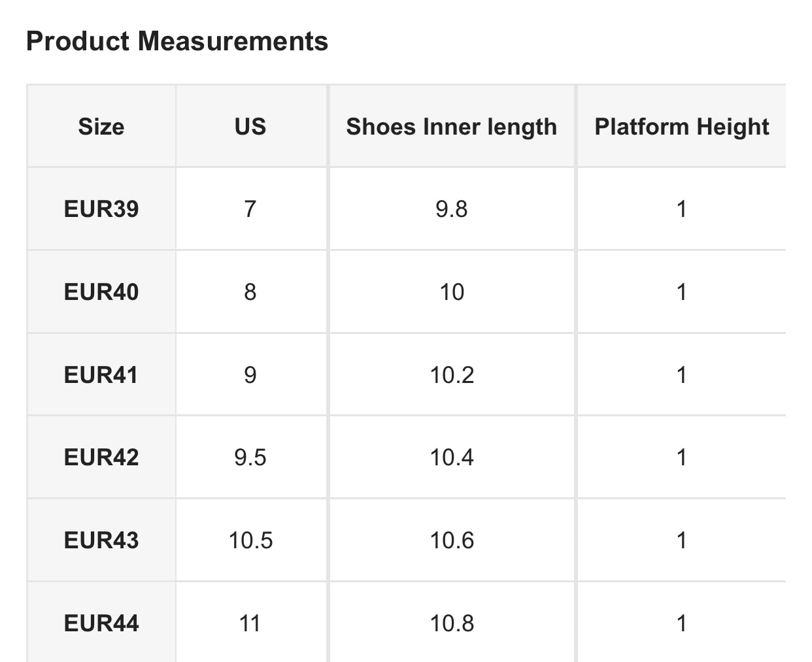Select the EUR43 row label

[101, 540]
